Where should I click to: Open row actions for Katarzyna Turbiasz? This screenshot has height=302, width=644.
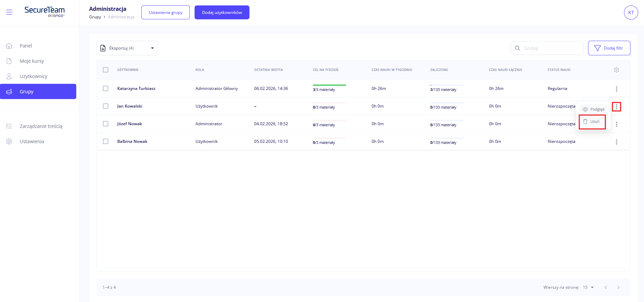(x=616, y=89)
